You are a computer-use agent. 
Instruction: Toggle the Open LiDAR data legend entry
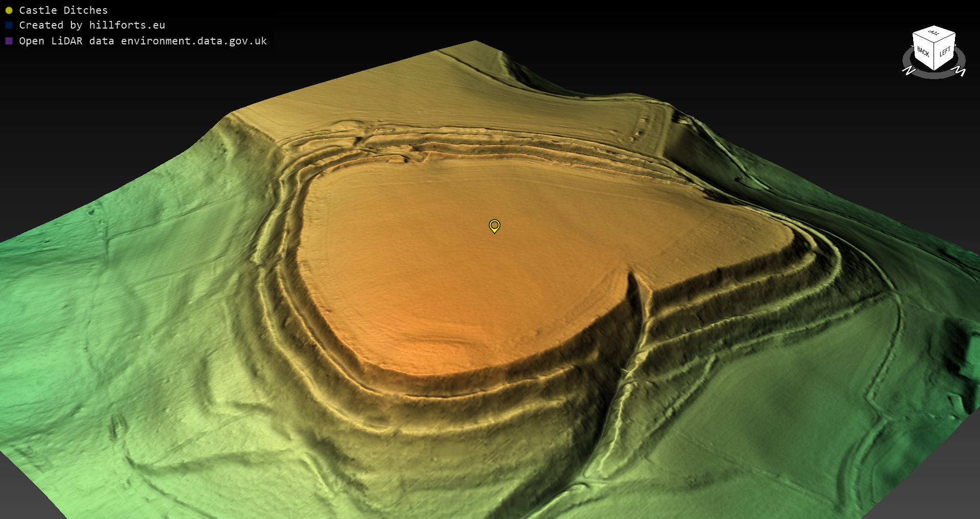[x=142, y=41]
